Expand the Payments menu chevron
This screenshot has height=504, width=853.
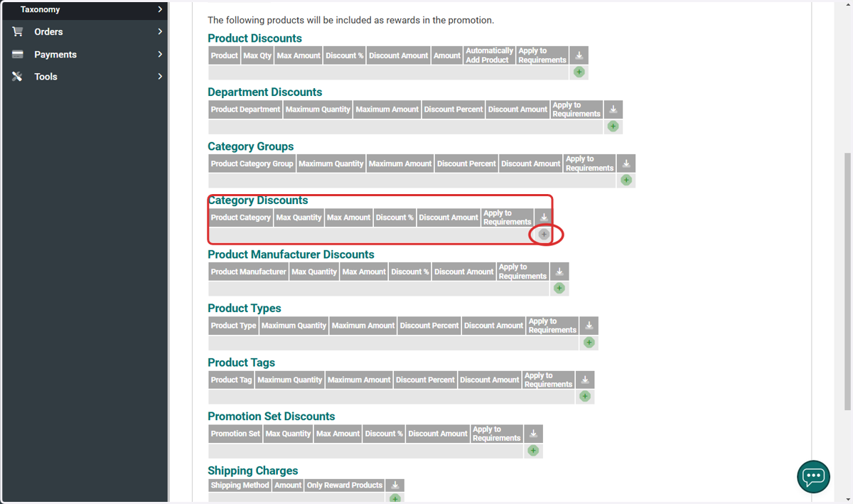coord(160,54)
